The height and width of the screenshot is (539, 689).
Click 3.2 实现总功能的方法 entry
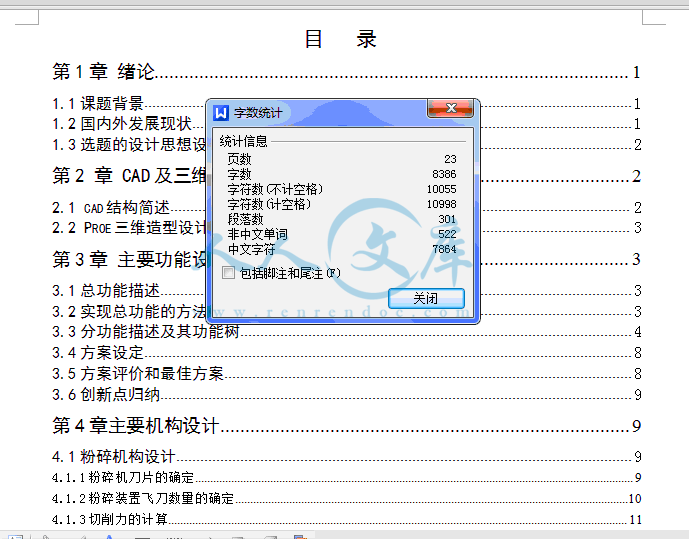[x=129, y=311]
